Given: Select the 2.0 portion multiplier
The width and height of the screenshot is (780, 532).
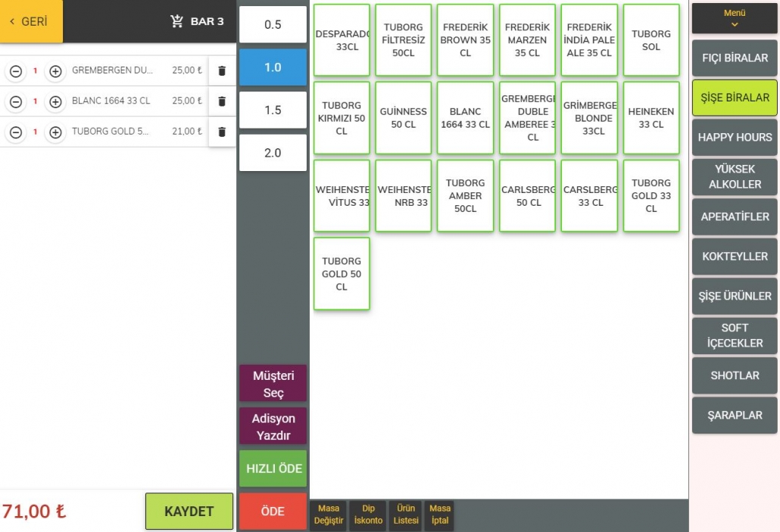Looking at the screenshot, I should (x=273, y=153).
